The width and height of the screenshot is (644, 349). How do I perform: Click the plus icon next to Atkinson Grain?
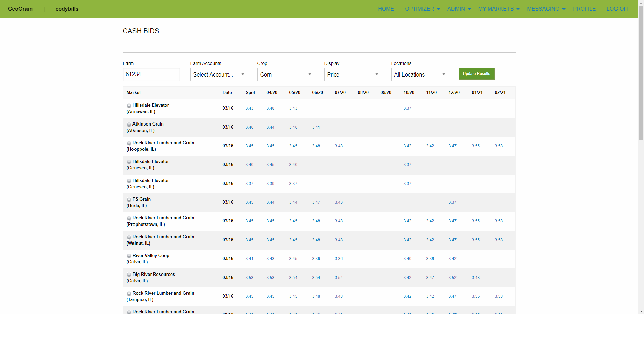[x=129, y=124]
